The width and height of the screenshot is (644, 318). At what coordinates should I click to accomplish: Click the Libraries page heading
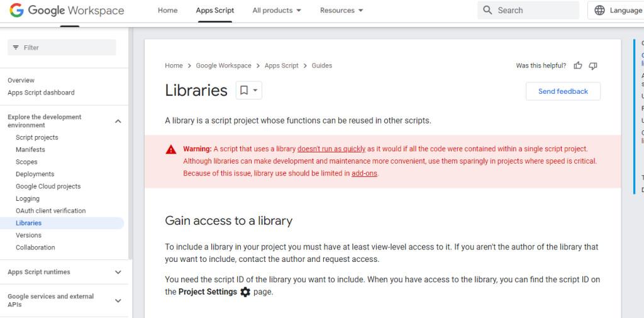click(x=196, y=91)
